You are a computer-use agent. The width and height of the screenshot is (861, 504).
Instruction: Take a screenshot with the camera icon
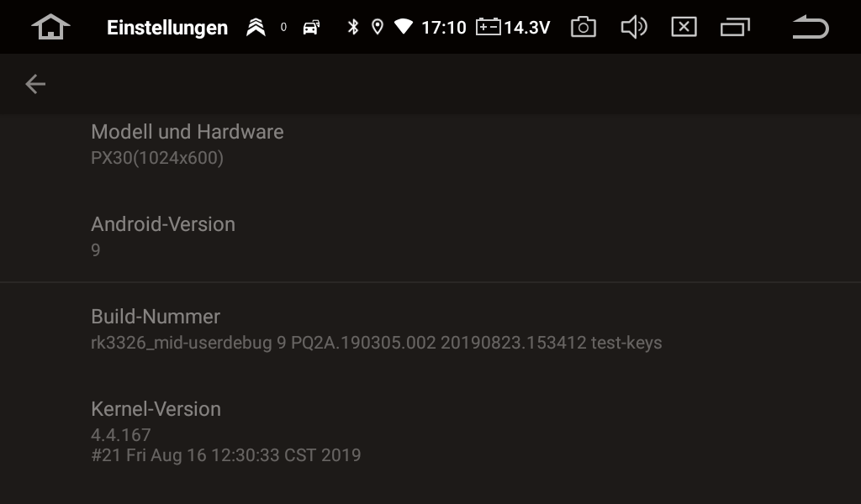584,27
